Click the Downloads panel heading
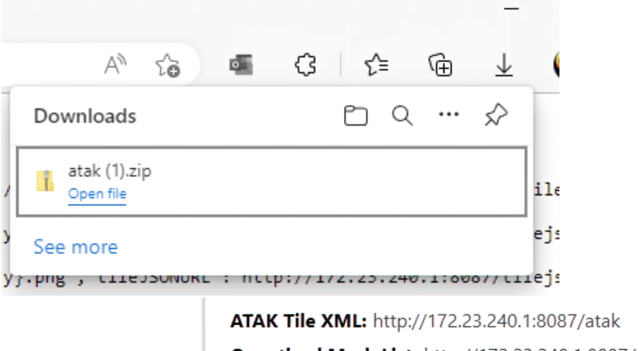 tap(85, 116)
